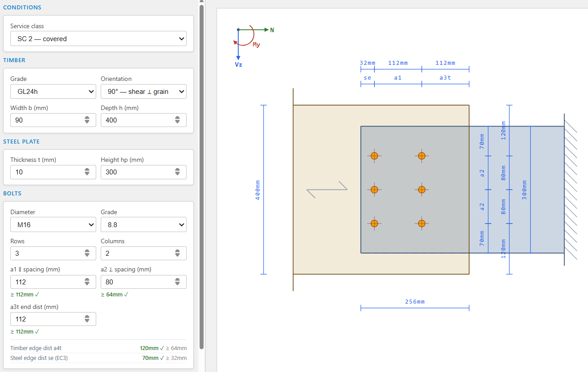Click the 256mm dimension label
The width and height of the screenshot is (588, 372).
415,302
